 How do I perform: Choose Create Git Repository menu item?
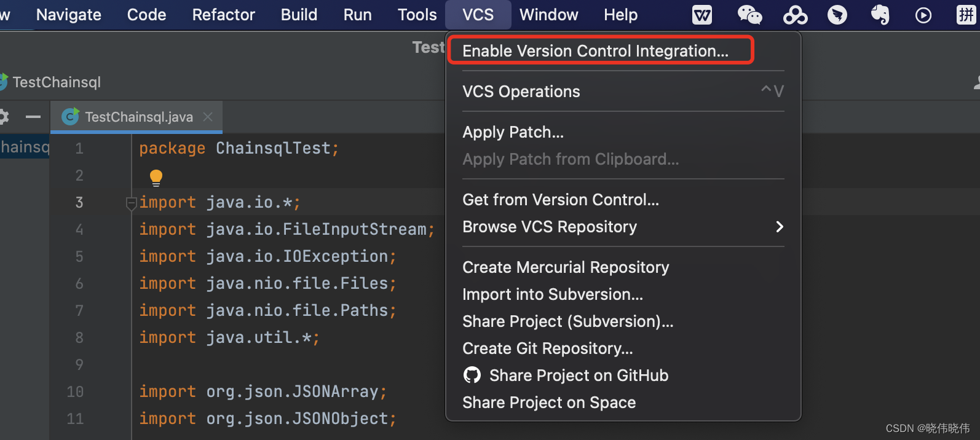coord(547,348)
